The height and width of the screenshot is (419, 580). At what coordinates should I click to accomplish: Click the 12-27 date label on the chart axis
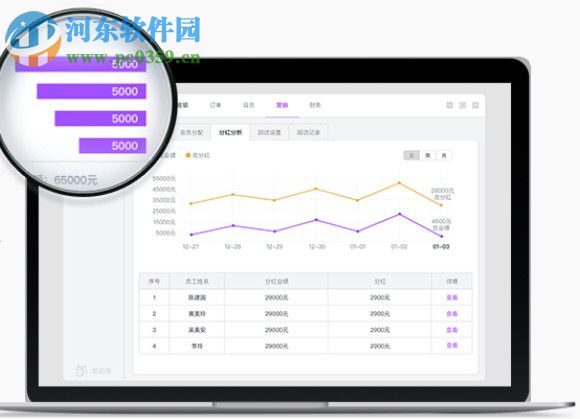[191, 247]
